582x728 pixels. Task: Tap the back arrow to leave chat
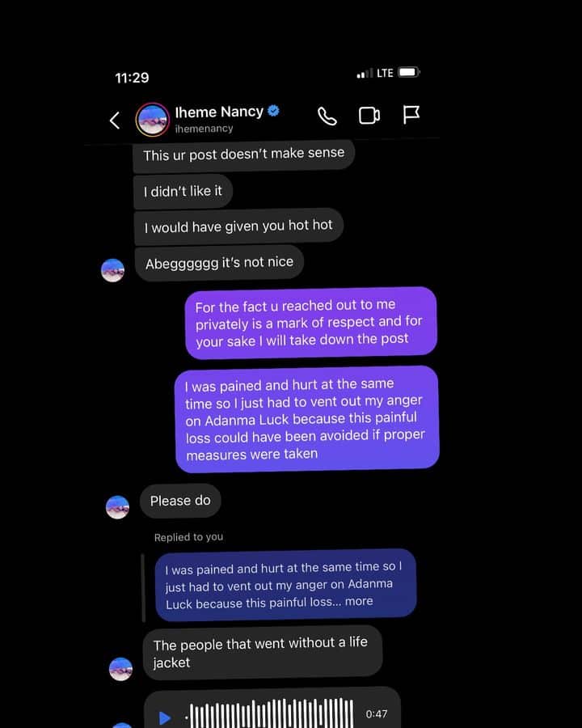coord(115,121)
